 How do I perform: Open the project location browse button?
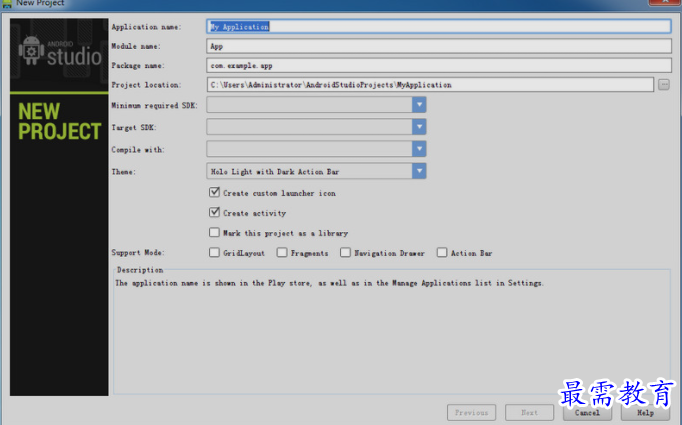(663, 84)
